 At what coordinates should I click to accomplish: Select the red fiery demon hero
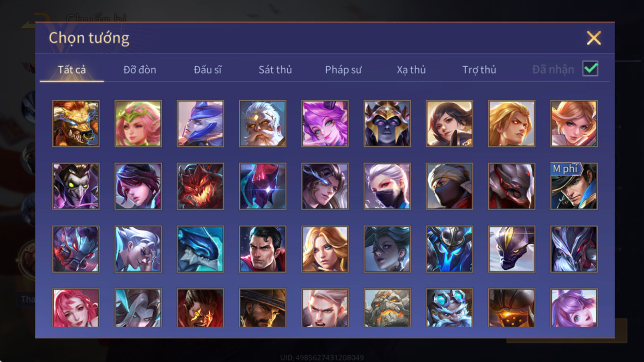click(x=201, y=186)
